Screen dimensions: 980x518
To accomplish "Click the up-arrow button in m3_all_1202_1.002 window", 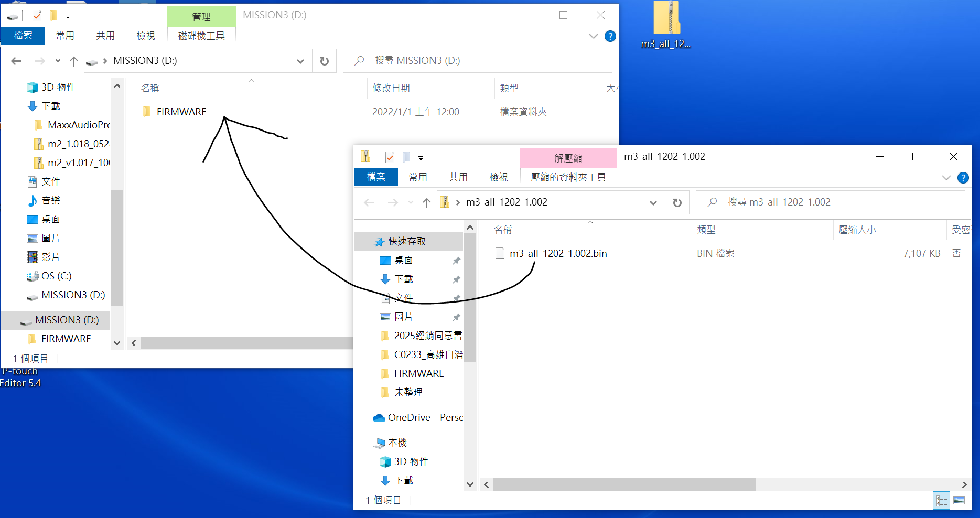I will (427, 203).
